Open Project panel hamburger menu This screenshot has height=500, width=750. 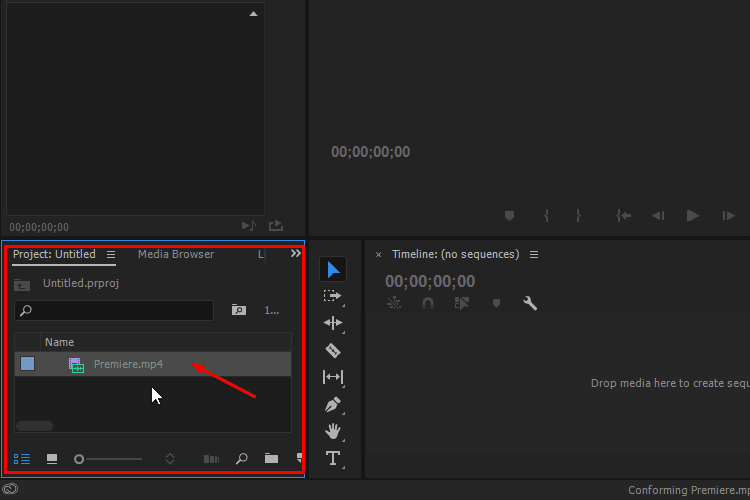coord(111,255)
